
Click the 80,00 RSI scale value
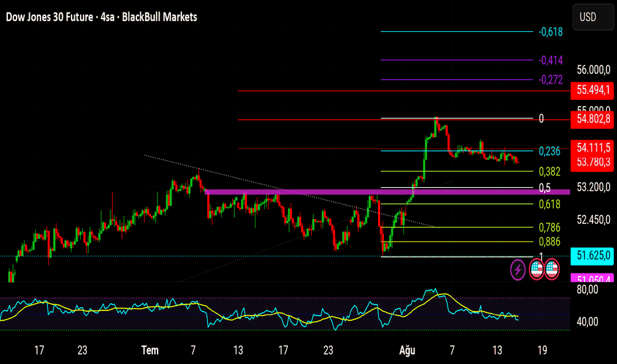pos(587,290)
